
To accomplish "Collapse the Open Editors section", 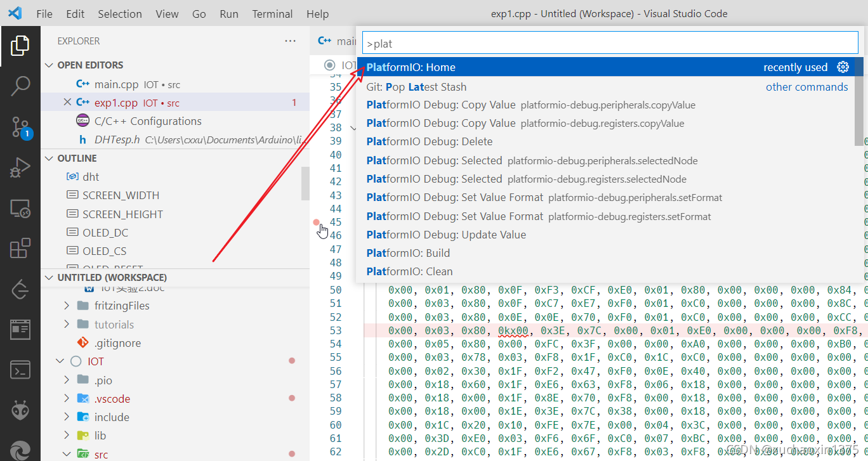I will tap(49, 65).
